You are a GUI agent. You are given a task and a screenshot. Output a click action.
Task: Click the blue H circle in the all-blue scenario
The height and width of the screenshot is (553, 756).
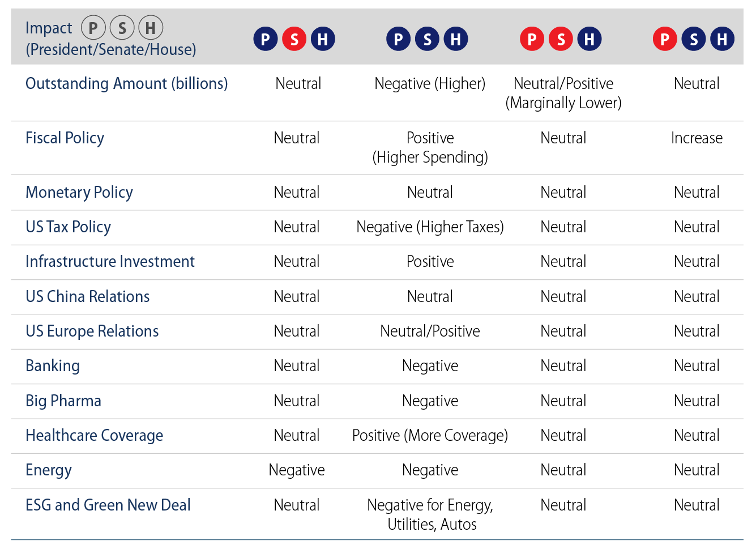[456, 39]
